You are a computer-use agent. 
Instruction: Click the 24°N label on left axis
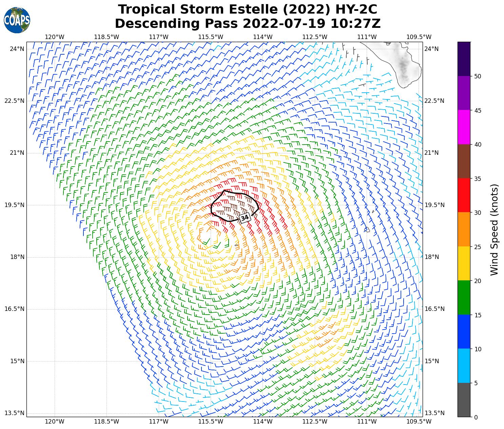[x=17, y=49]
